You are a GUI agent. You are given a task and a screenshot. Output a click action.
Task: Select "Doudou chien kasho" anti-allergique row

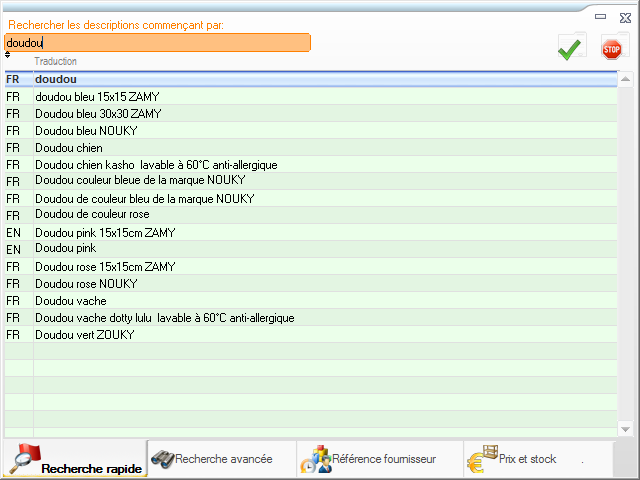coord(155,165)
